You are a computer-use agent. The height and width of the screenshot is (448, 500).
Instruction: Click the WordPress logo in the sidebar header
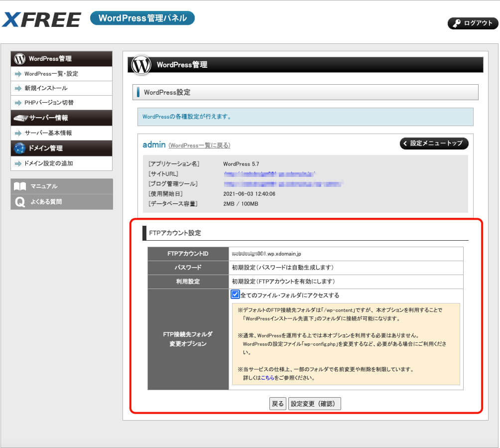click(20, 59)
